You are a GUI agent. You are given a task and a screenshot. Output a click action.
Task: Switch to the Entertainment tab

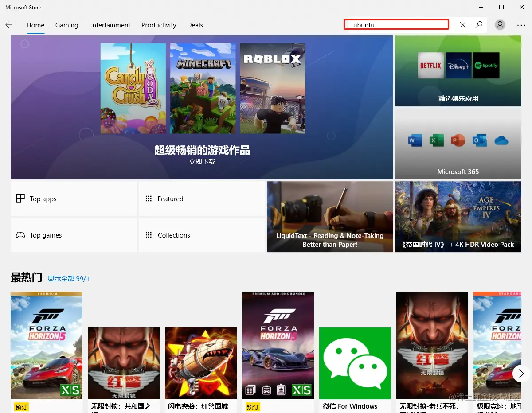click(110, 25)
